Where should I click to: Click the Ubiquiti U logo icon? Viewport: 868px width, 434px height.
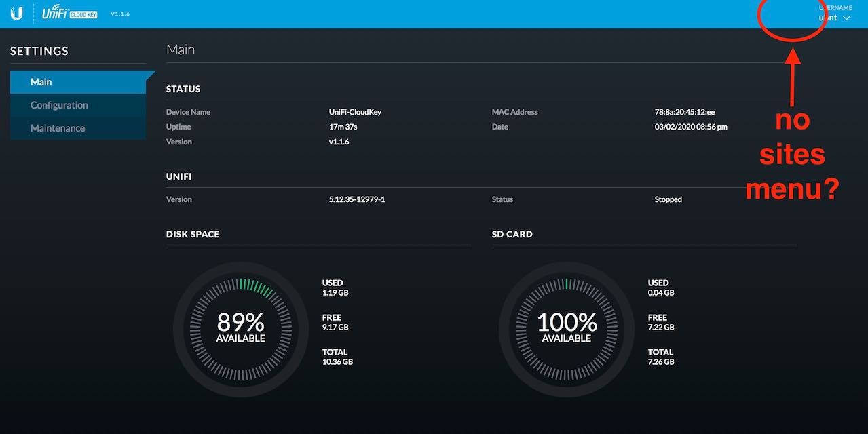(x=16, y=14)
